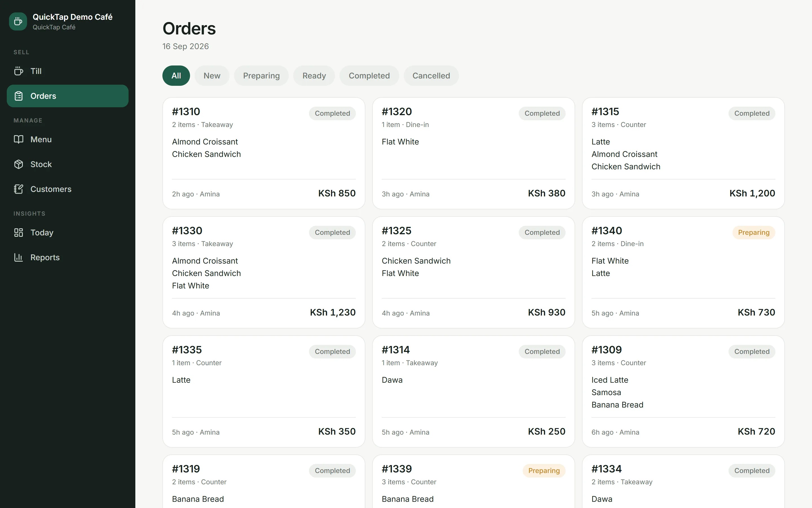Click the KSh 930 total

point(547,312)
